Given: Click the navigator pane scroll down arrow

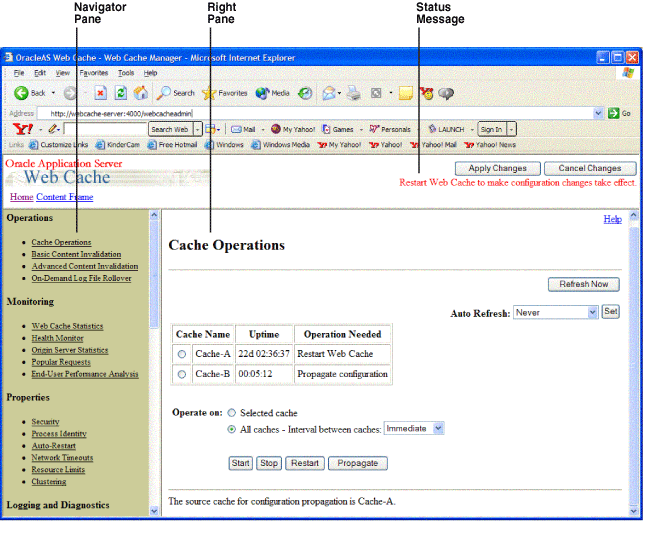Looking at the screenshot, I should point(154,511).
